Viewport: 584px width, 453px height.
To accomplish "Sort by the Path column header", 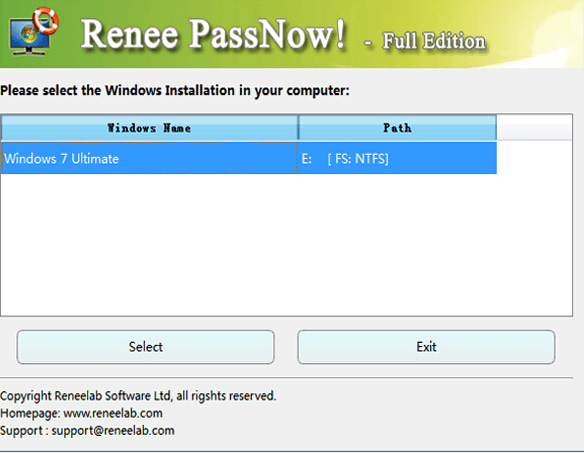I will [x=397, y=128].
